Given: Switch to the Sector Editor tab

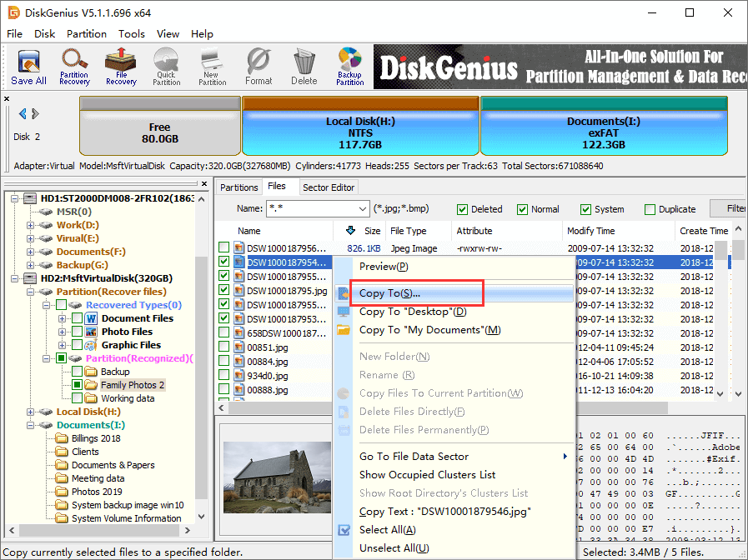Looking at the screenshot, I should [329, 187].
